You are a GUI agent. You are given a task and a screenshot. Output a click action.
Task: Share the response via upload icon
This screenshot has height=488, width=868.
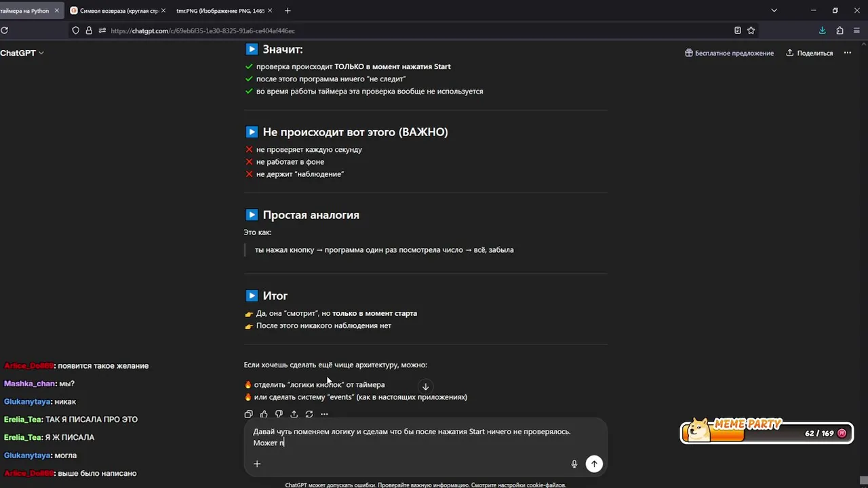coord(294,414)
